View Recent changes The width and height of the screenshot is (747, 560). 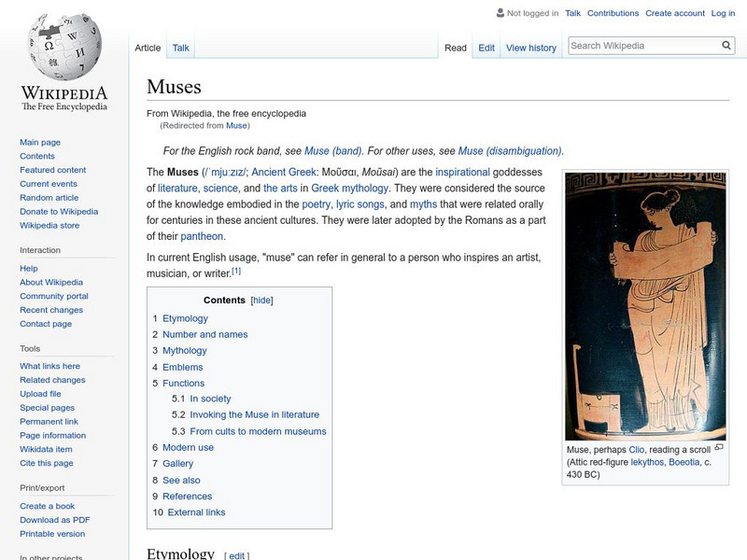[51, 310]
